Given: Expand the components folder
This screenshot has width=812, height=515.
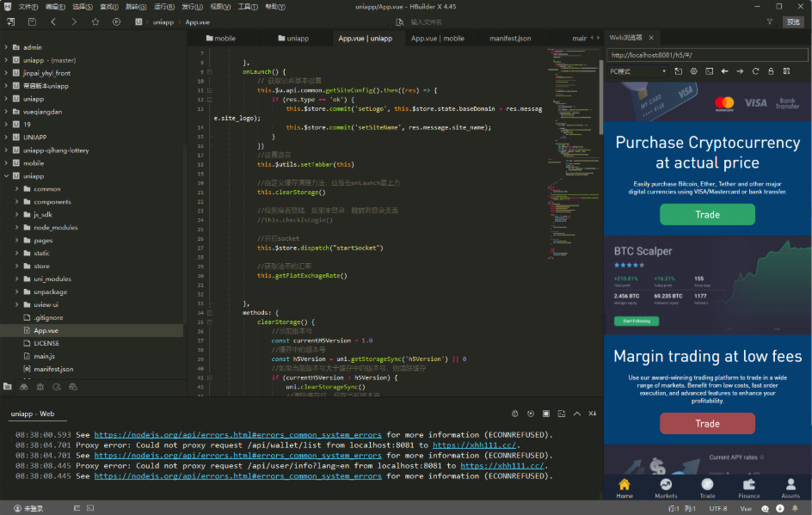Looking at the screenshot, I should click(x=16, y=202).
